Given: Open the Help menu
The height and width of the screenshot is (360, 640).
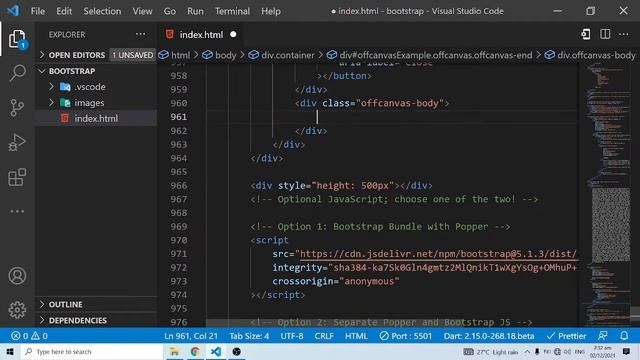Looking at the screenshot, I should (271, 11).
